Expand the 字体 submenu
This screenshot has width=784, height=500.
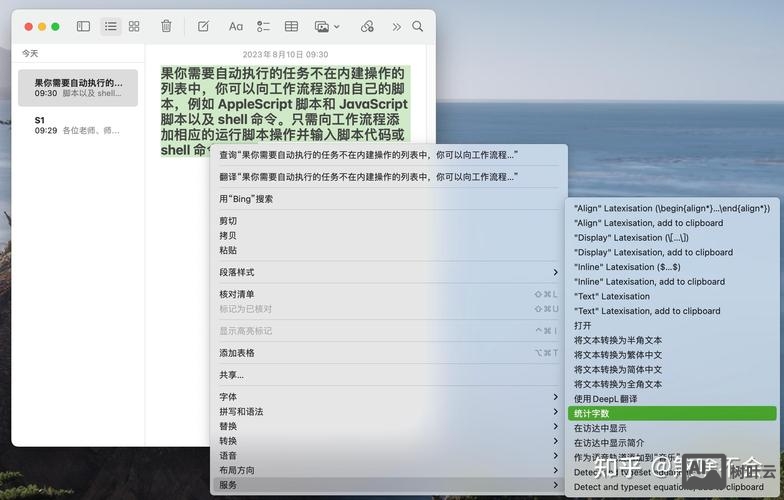388,397
